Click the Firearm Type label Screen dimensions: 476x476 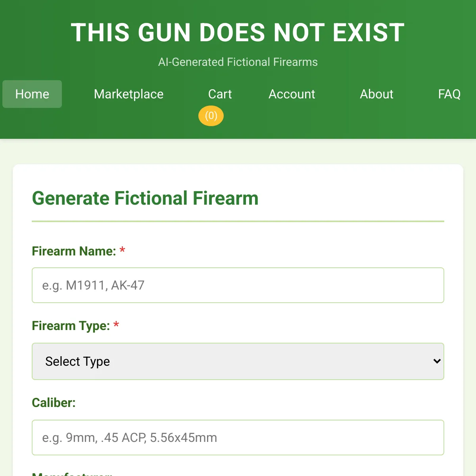(71, 326)
